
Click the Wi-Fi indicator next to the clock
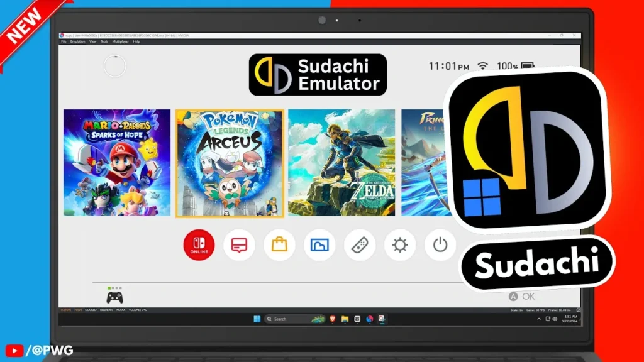coord(482,65)
